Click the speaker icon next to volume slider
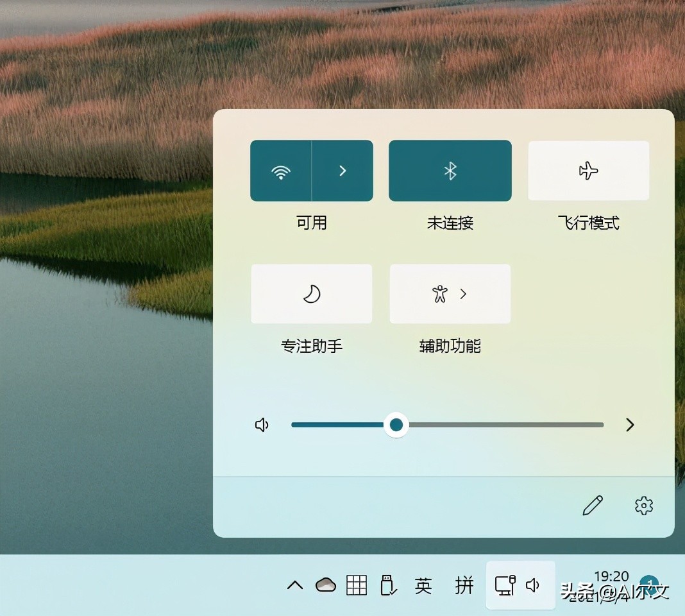685x616 pixels. tap(262, 424)
